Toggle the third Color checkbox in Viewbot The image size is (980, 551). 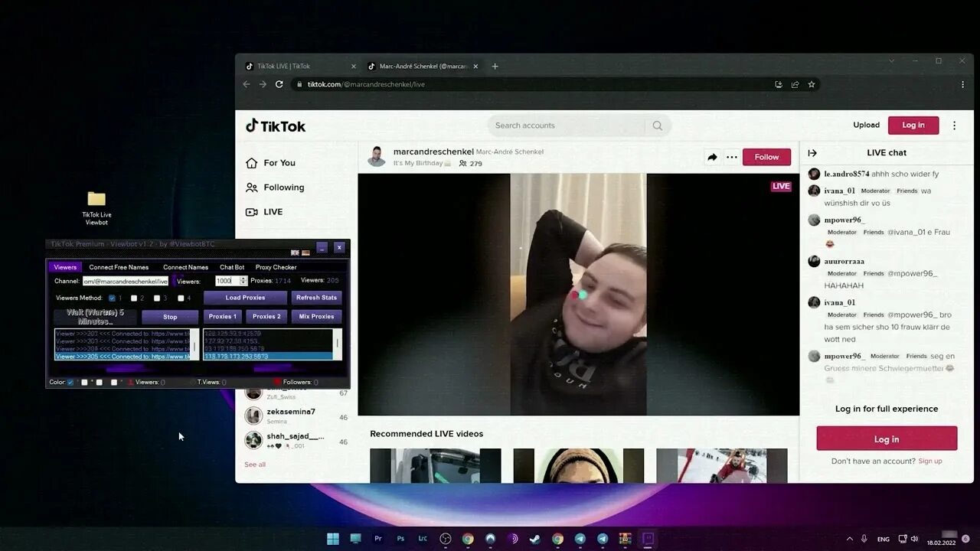pyautogui.click(x=99, y=382)
